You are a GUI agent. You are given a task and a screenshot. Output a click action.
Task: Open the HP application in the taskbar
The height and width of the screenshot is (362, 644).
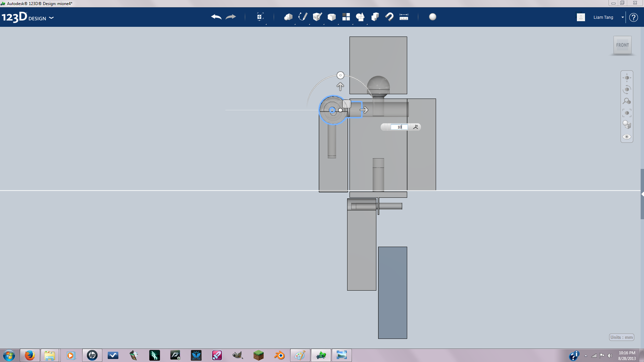pyautogui.click(x=92, y=355)
